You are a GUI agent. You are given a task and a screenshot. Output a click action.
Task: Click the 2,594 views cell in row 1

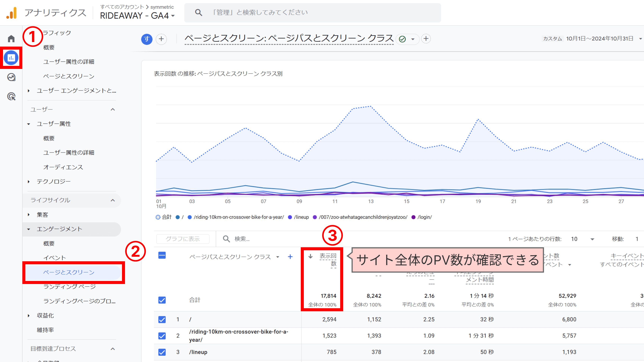(329, 320)
